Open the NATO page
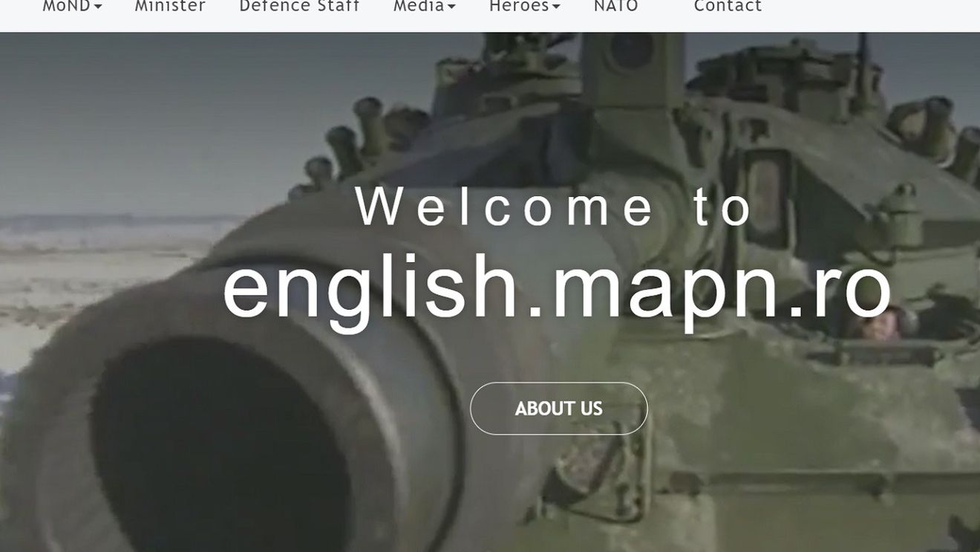 pos(616,7)
